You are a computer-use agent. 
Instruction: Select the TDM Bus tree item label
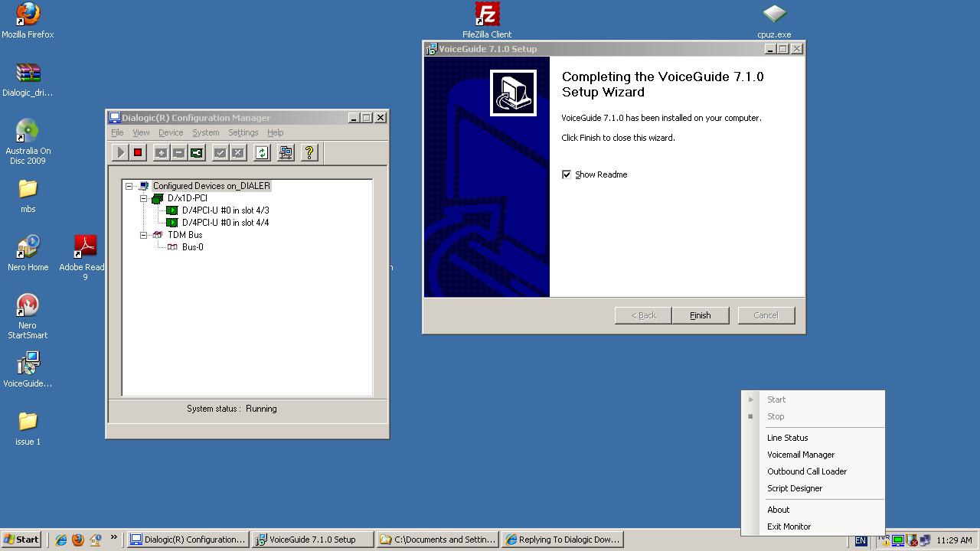point(185,235)
